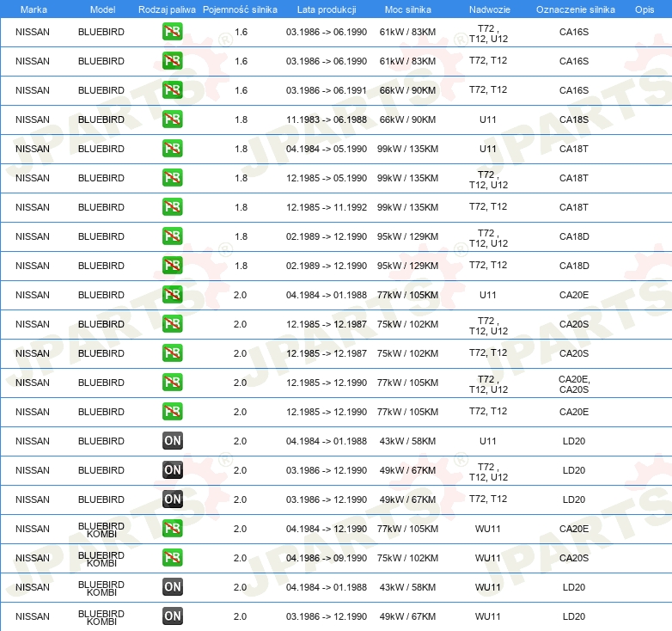Click WU11 body cell in Kombi 43kW row
672x631 pixels.
click(x=488, y=587)
